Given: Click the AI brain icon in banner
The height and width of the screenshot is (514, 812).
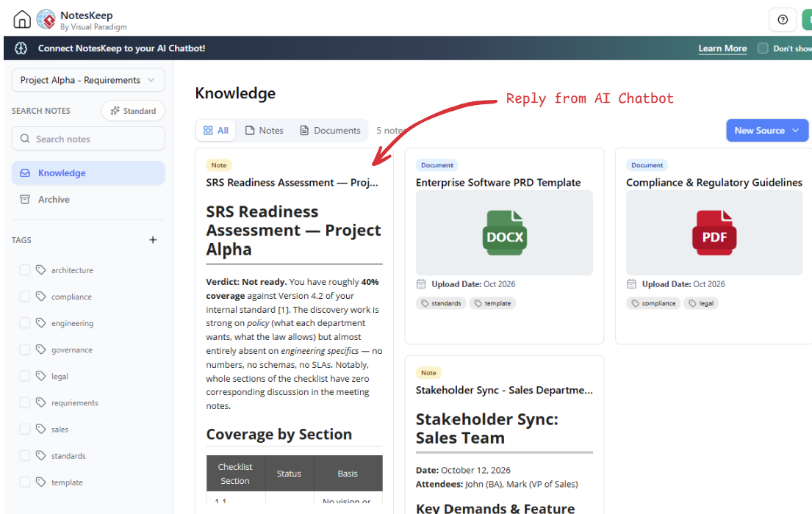Looking at the screenshot, I should pos(21,48).
